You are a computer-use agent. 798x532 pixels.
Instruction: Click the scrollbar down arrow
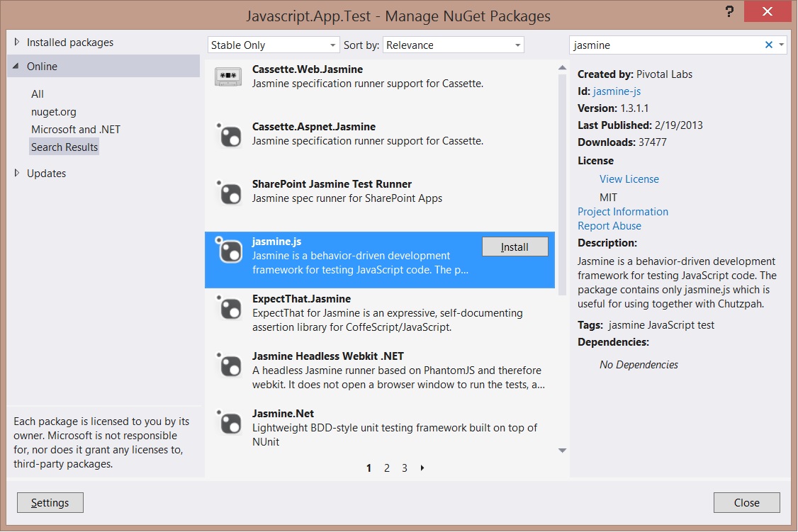coord(563,451)
